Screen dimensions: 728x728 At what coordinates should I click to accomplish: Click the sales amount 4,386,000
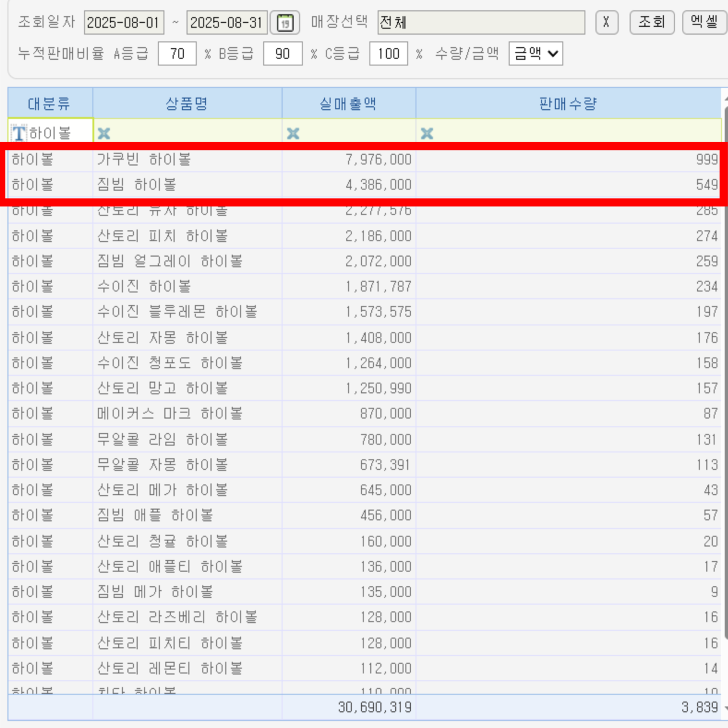(x=378, y=185)
